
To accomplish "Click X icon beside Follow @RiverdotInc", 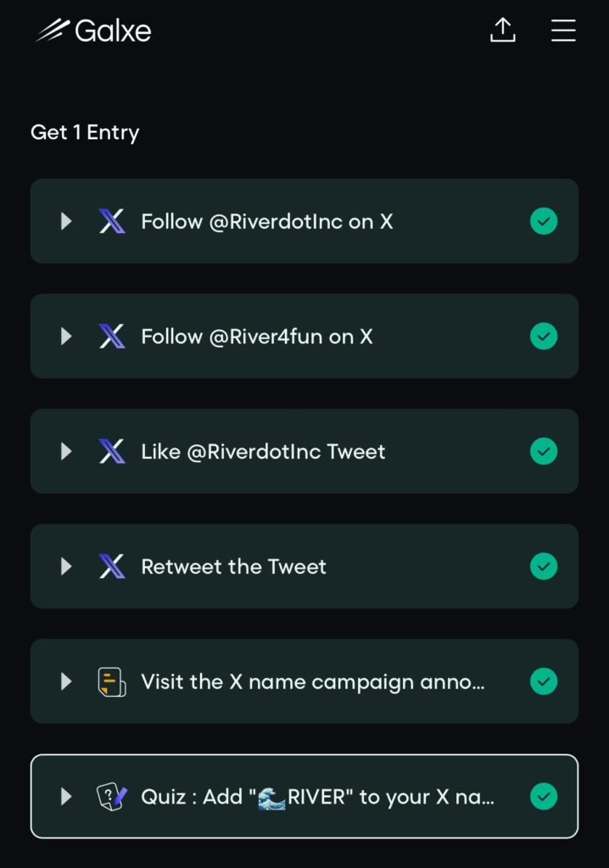I will click(112, 222).
